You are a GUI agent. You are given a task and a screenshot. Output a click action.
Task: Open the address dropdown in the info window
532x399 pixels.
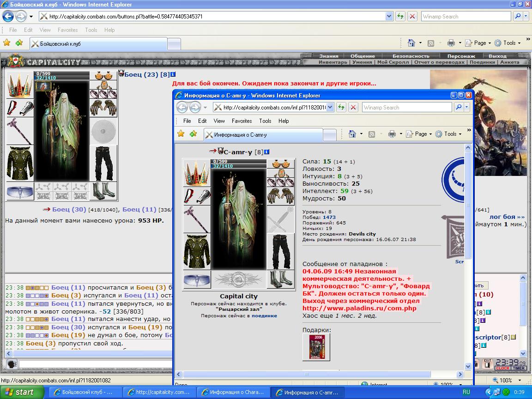coord(330,107)
